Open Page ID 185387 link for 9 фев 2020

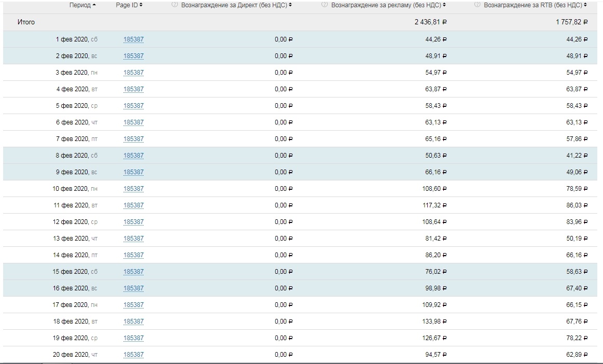(x=133, y=172)
